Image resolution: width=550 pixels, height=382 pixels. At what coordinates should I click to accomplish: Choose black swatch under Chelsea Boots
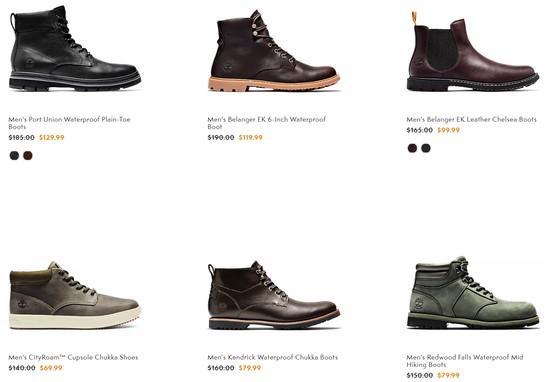(x=426, y=148)
